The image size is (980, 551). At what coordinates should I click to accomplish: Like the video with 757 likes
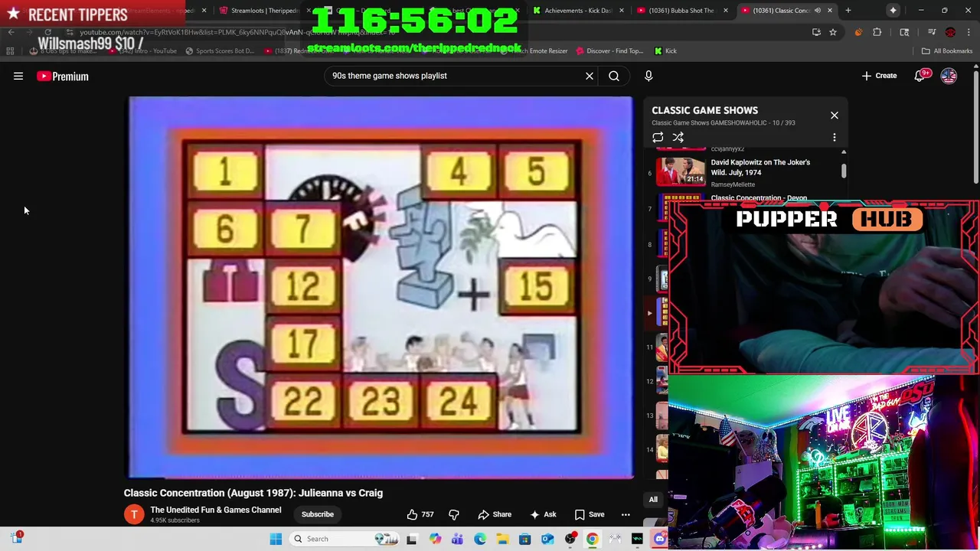pos(420,514)
